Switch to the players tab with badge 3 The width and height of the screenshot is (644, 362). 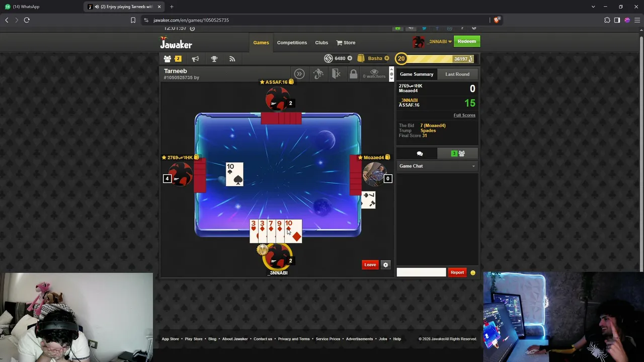[x=458, y=153]
